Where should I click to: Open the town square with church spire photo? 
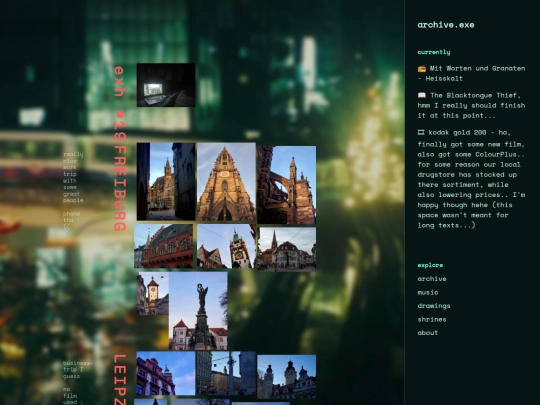[x=287, y=249]
